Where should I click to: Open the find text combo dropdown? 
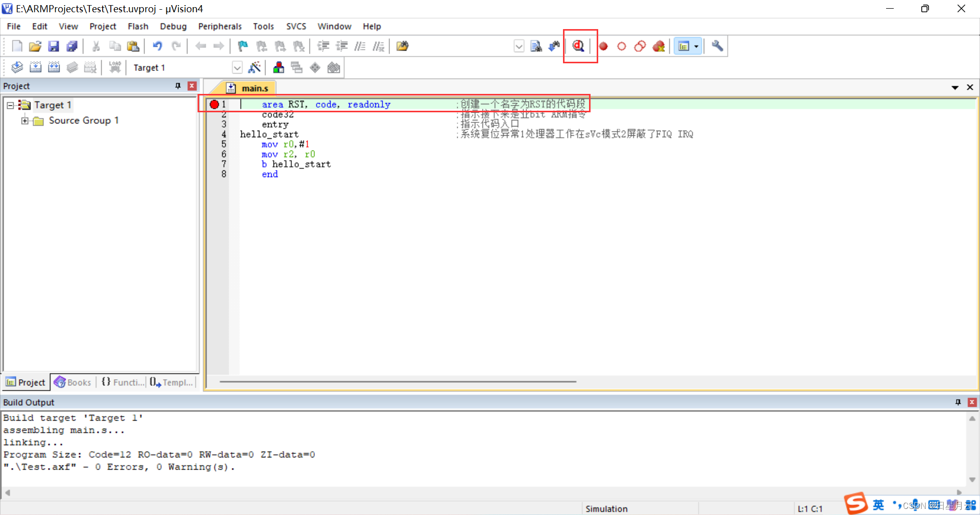click(x=519, y=46)
